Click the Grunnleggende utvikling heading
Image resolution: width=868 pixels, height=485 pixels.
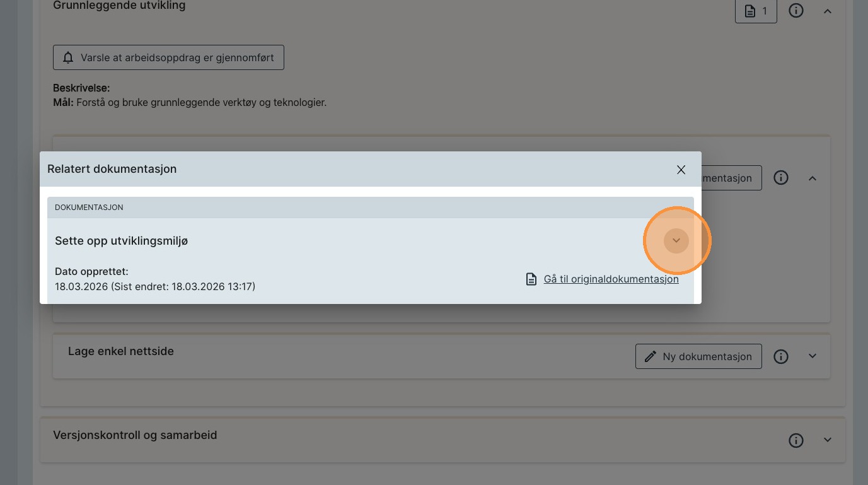pos(119,6)
